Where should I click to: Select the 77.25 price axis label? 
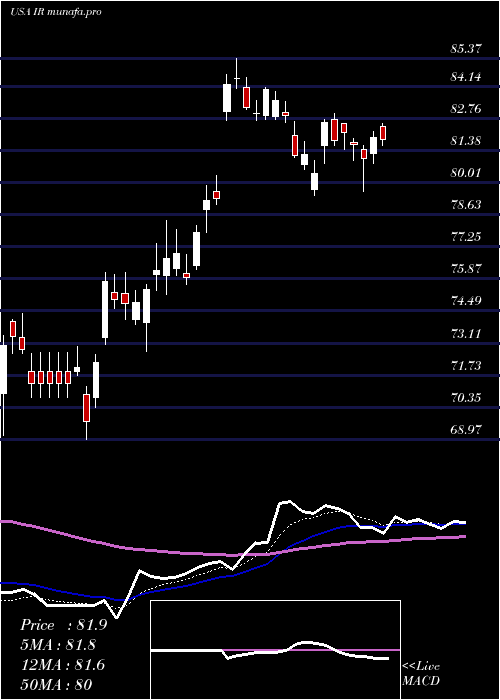(x=466, y=237)
